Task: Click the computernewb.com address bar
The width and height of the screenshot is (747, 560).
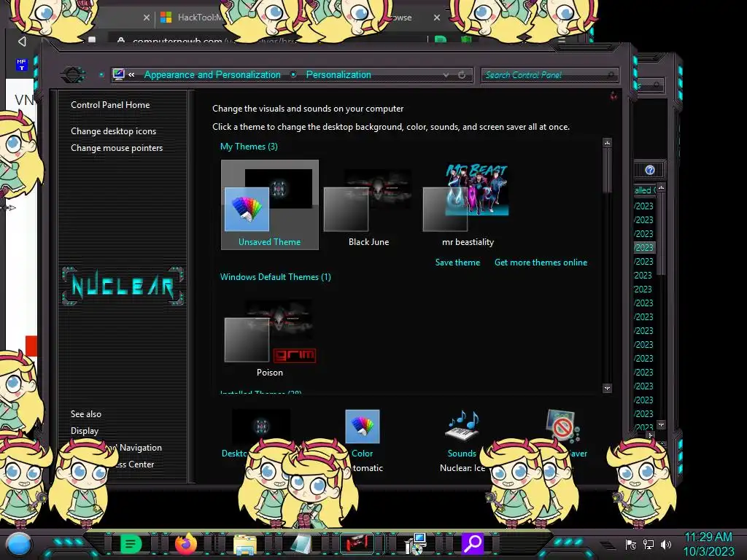Action: pyautogui.click(x=267, y=41)
